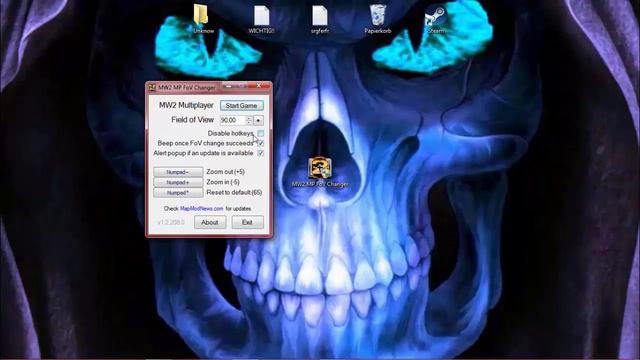Click the 'Field of View' label
This screenshot has height=360, width=640.
tap(192, 120)
